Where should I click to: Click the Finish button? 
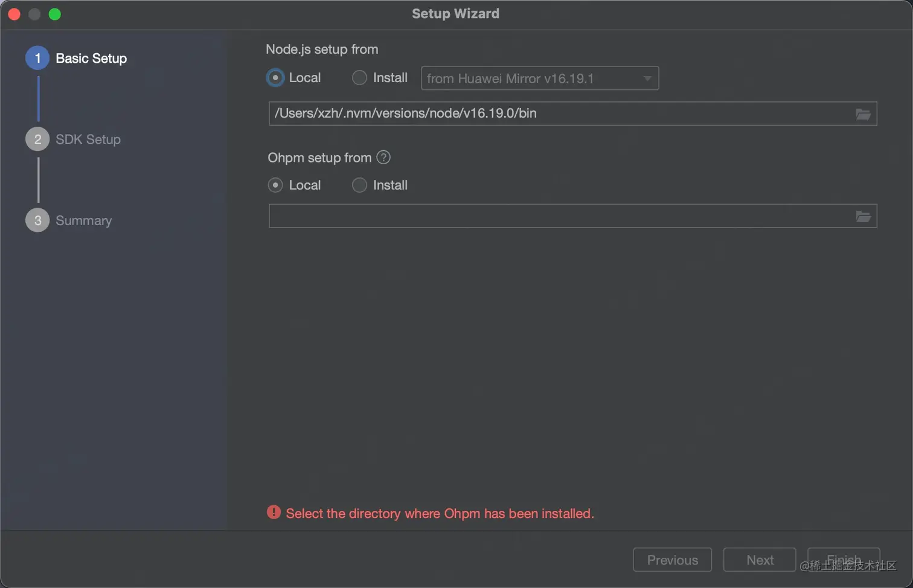pos(844,560)
